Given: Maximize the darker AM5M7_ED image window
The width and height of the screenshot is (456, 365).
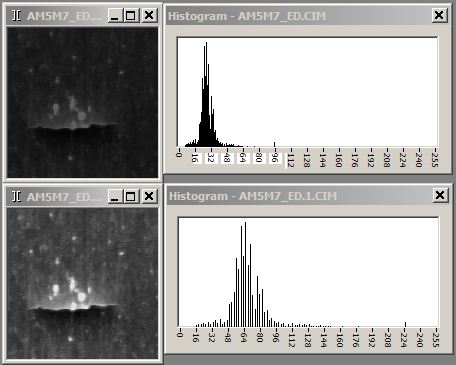Looking at the screenshot, I should click(130, 16).
